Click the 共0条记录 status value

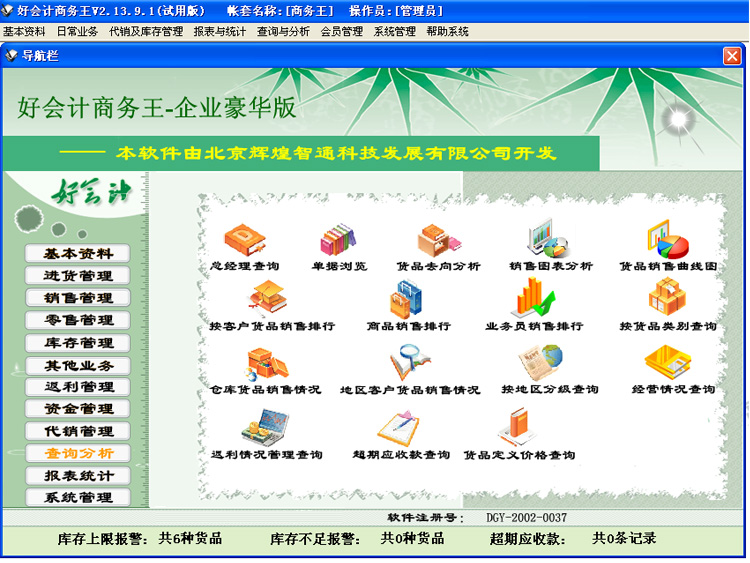pyautogui.click(x=624, y=539)
